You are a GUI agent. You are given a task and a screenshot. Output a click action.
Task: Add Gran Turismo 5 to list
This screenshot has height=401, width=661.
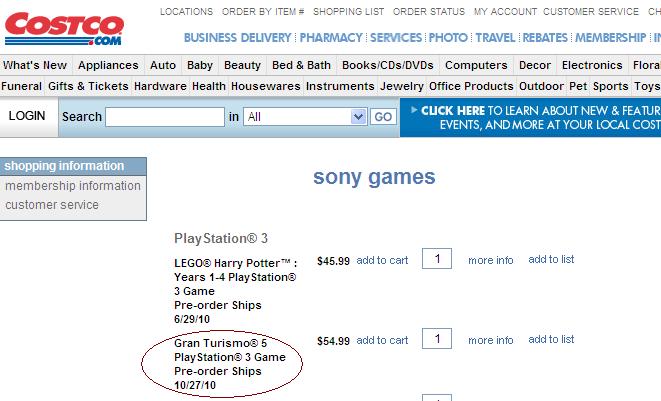click(551, 339)
